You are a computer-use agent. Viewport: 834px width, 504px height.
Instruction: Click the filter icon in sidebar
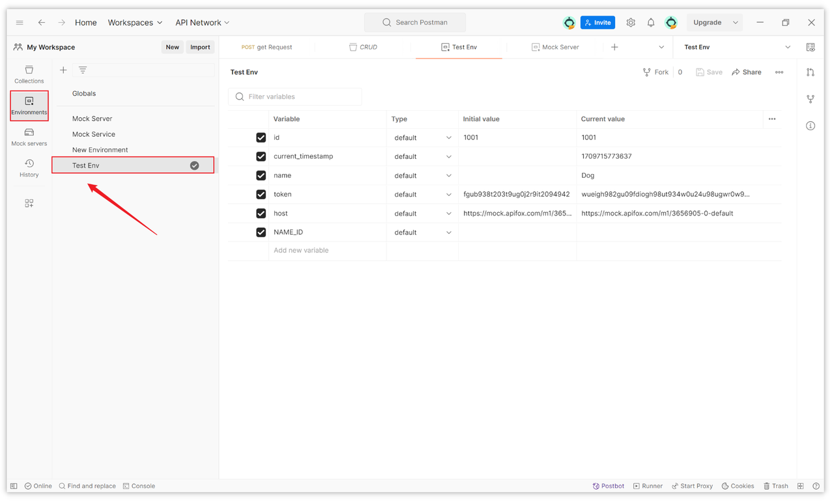pyautogui.click(x=83, y=70)
